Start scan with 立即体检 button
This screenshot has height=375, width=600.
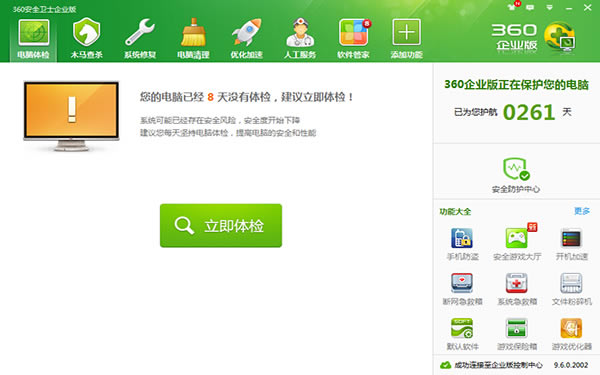click(221, 225)
